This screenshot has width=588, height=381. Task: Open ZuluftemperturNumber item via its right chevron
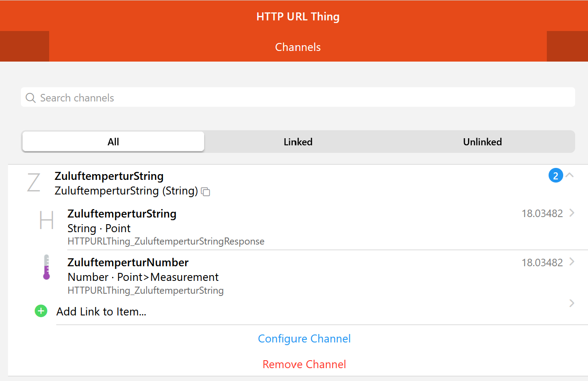[x=572, y=262]
